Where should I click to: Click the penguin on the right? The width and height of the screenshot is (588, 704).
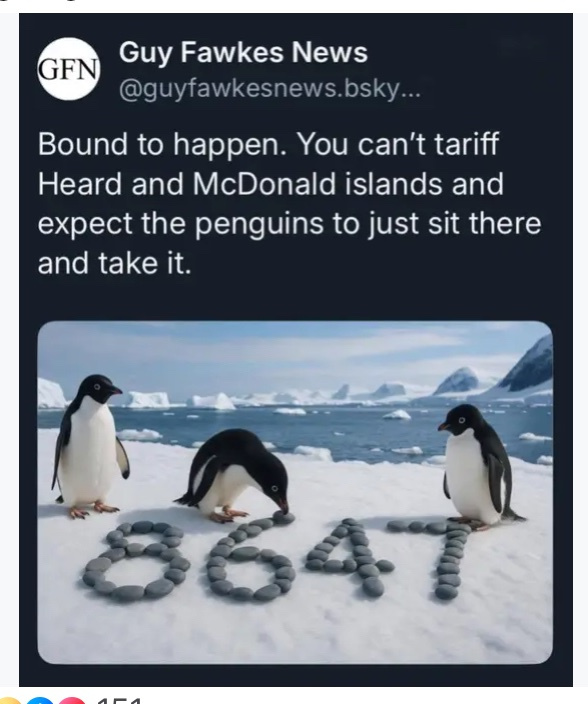tap(479, 467)
